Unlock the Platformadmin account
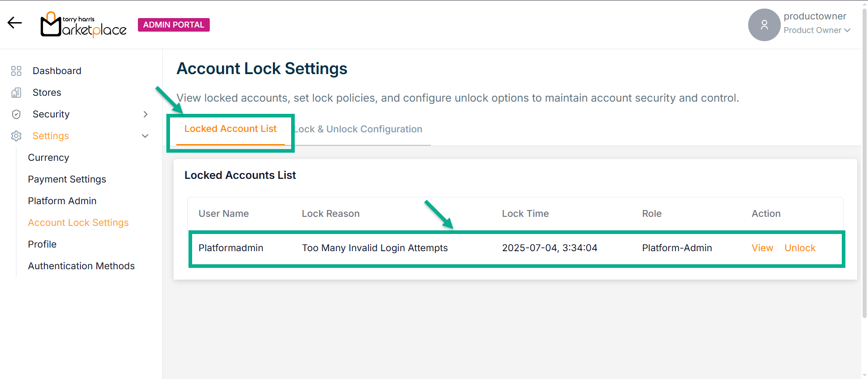This screenshot has height=379, width=868. point(800,248)
